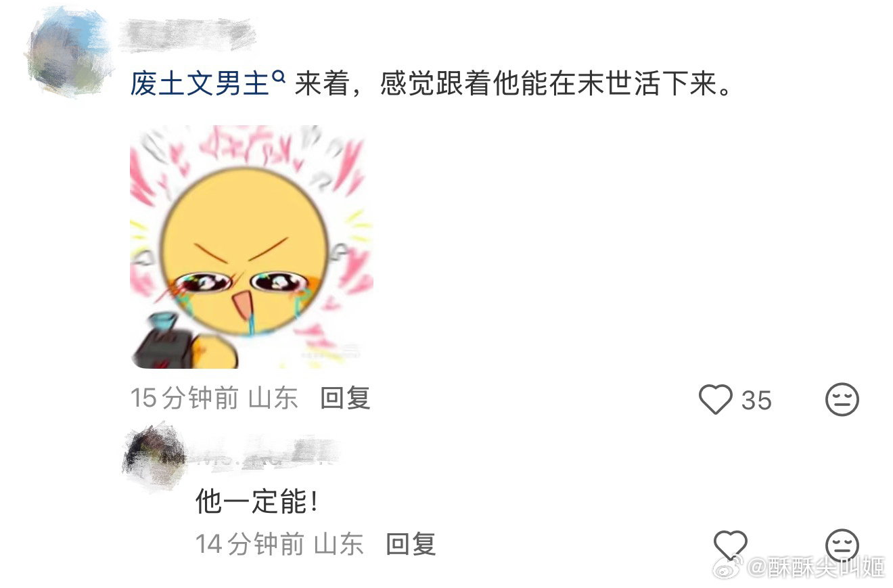Tap the like count 35
The height and width of the screenshot is (588, 893).
coord(756,401)
